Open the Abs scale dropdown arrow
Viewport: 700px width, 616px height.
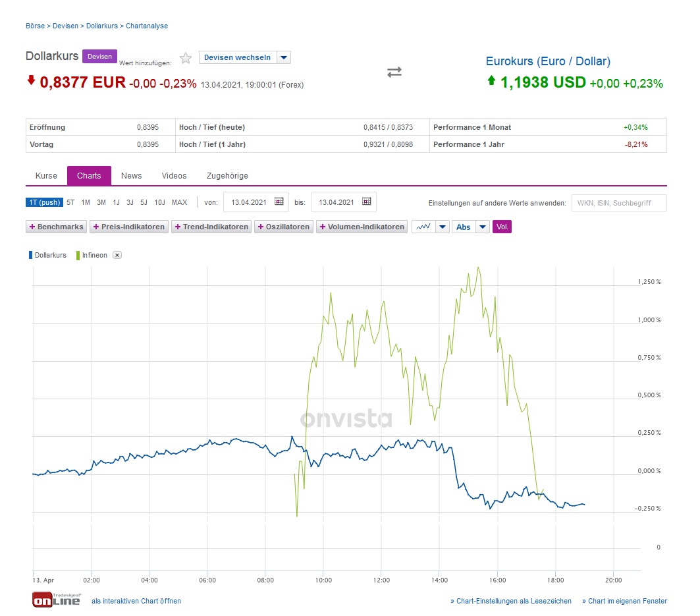[x=483, y=227]
